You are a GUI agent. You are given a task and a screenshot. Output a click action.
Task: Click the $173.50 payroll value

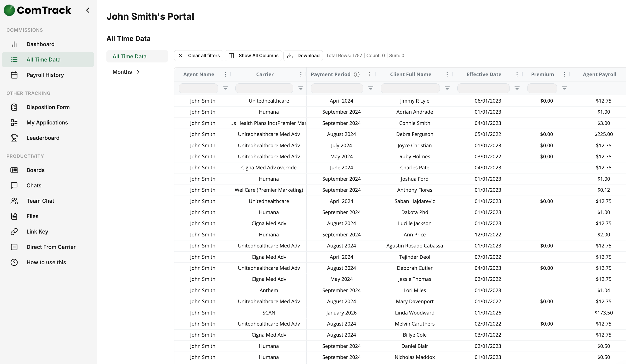coord(603,313)
